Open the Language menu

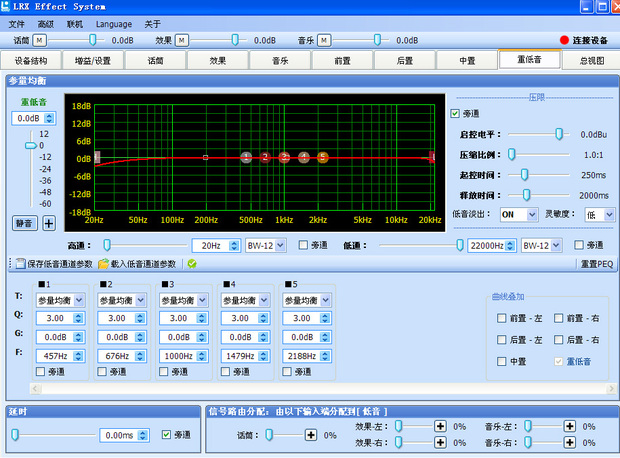click(x=113, y=23)
